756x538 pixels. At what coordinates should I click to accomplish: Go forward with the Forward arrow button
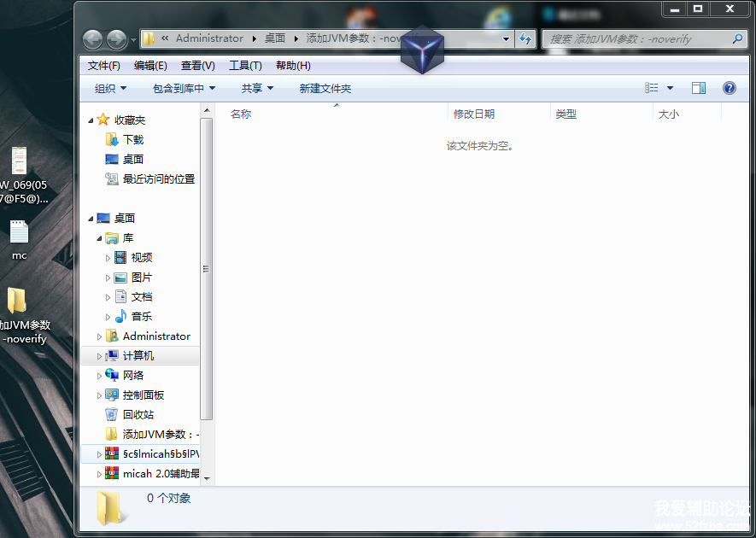pos(116,39)
